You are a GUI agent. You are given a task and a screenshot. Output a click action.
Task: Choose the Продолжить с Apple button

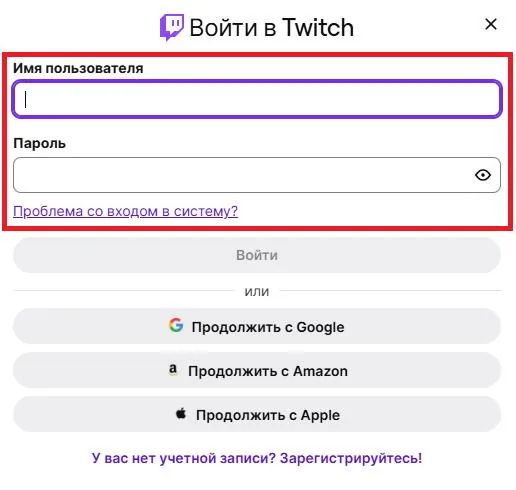coord(257,414)
